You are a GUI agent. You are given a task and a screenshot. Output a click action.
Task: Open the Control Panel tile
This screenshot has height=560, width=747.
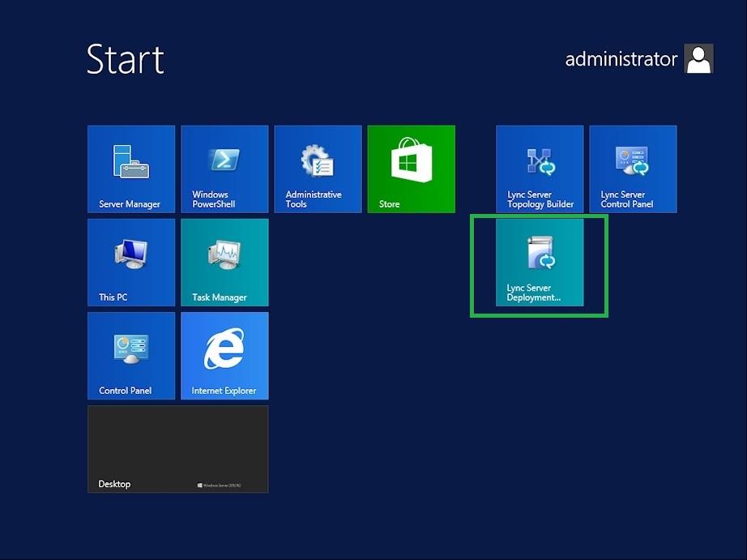coord(131,356)
